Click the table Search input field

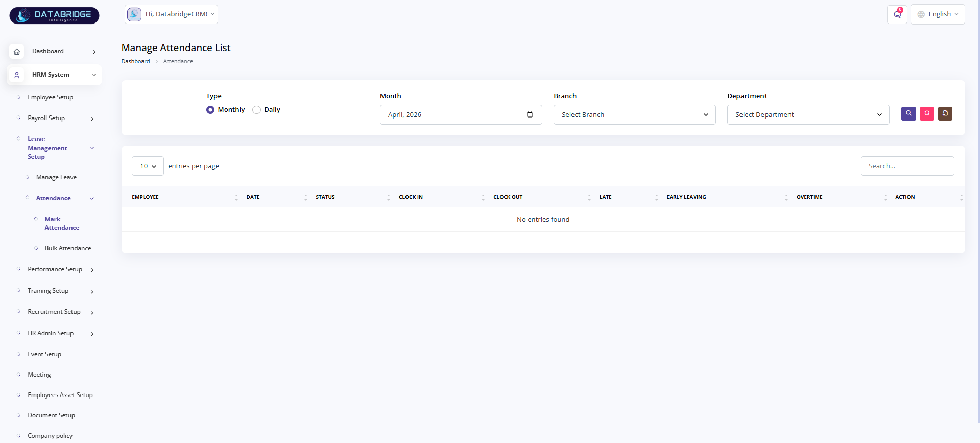[x=907, y=166]
